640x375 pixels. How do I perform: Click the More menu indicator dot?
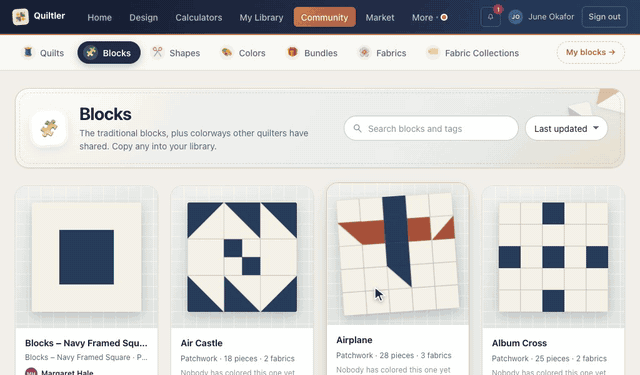444,17
